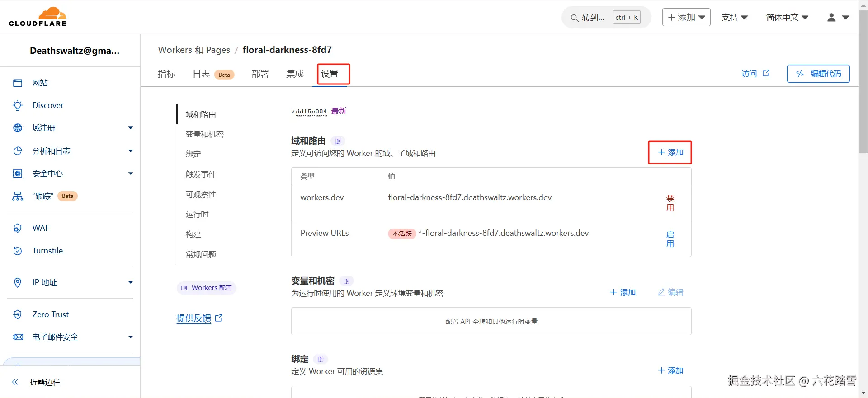Click 添加 in 变量和机密 section
The image size is (868, 398).
point(623,292)
